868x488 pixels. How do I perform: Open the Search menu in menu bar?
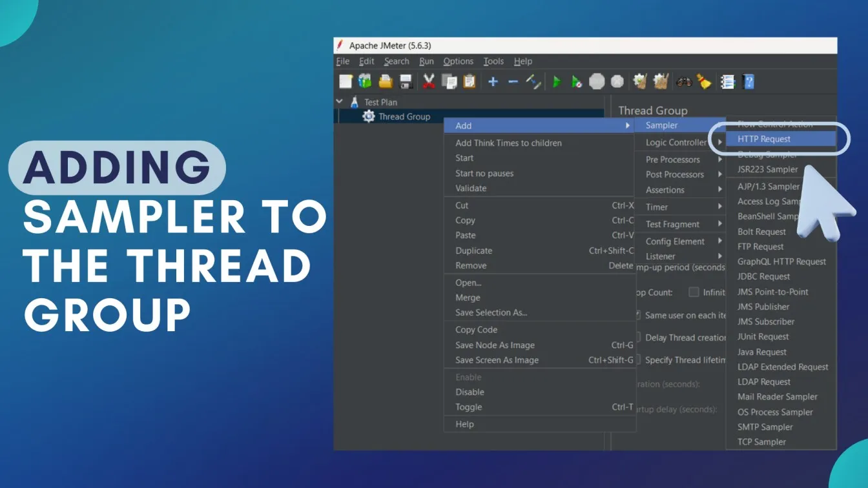(x=397, y=61)
